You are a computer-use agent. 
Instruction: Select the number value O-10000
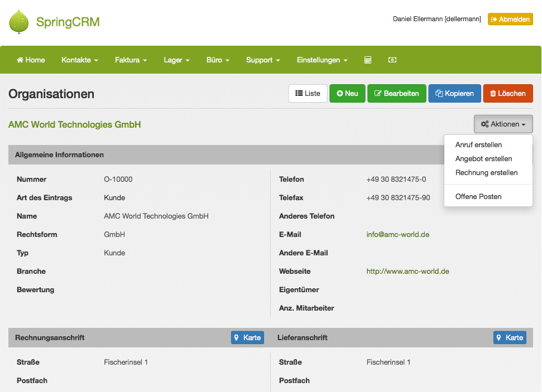(x=118, y=179)
